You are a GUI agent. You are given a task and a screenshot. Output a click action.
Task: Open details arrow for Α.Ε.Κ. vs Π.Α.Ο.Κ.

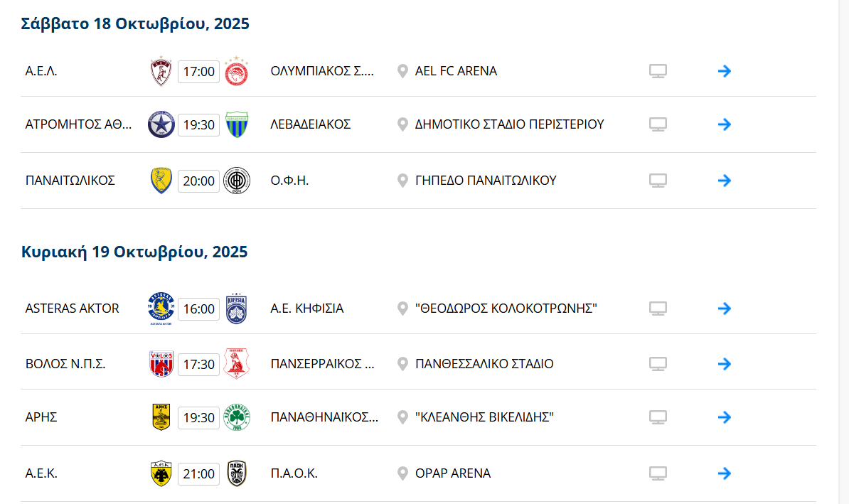pyautogui.click(x=725, y=473)
